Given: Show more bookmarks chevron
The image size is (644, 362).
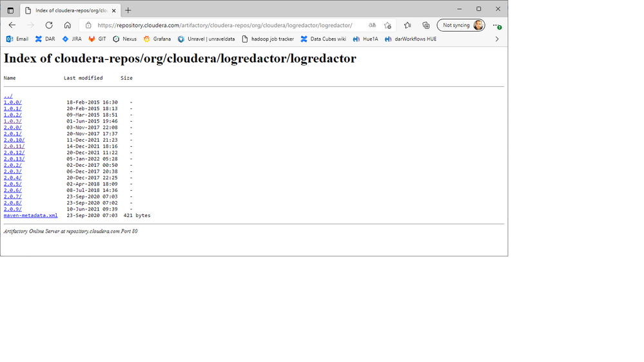Looking at the screenshot, I should pyautogui.click(x=497, y=39).
